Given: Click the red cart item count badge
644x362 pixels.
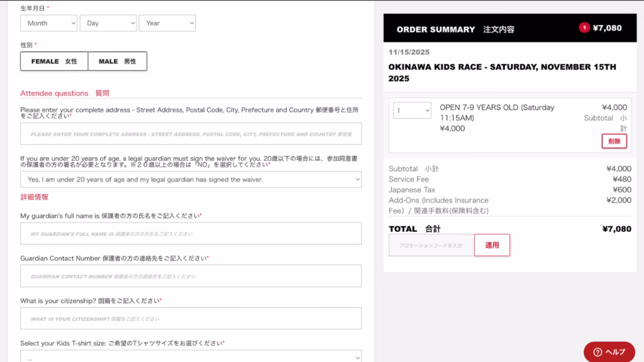Looking at the screenshot, I should click(x=584, y=28).
